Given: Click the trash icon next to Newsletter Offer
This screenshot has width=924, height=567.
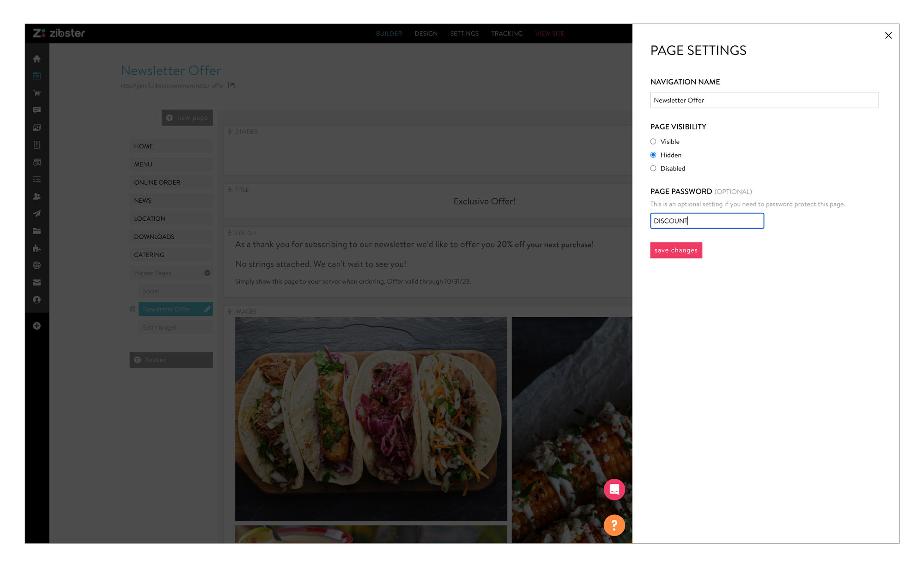Looking at the screenshot, I should pyautogui.click(x=133, y=309).
